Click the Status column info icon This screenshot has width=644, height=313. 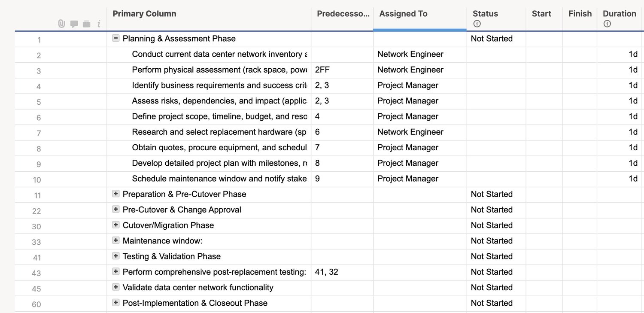click(x=477, y=24)
